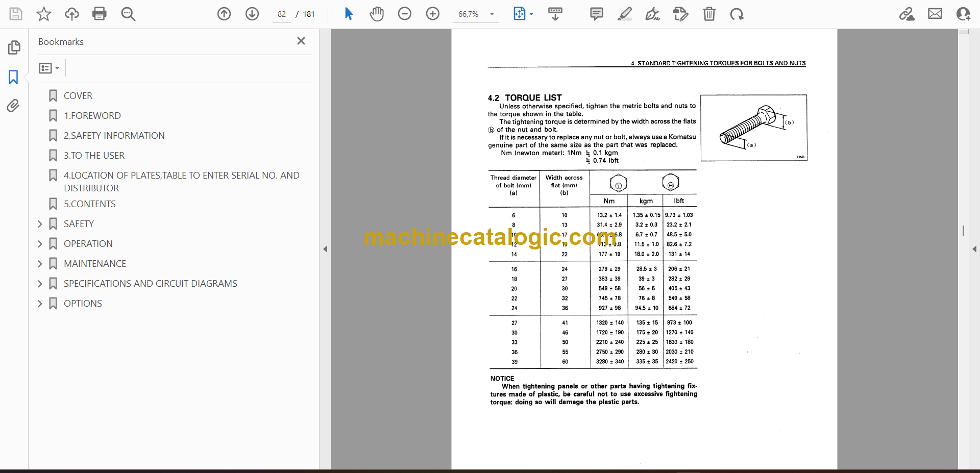The width and height of the screenshot is (980, 473).
Task: Print the document with the printer icon
Action: click(x=100, y=14)
